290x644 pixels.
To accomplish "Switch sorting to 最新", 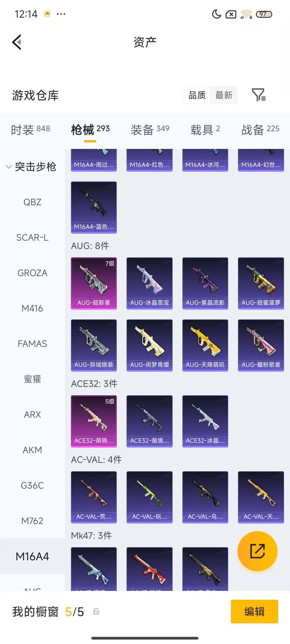I will [224, 95].
